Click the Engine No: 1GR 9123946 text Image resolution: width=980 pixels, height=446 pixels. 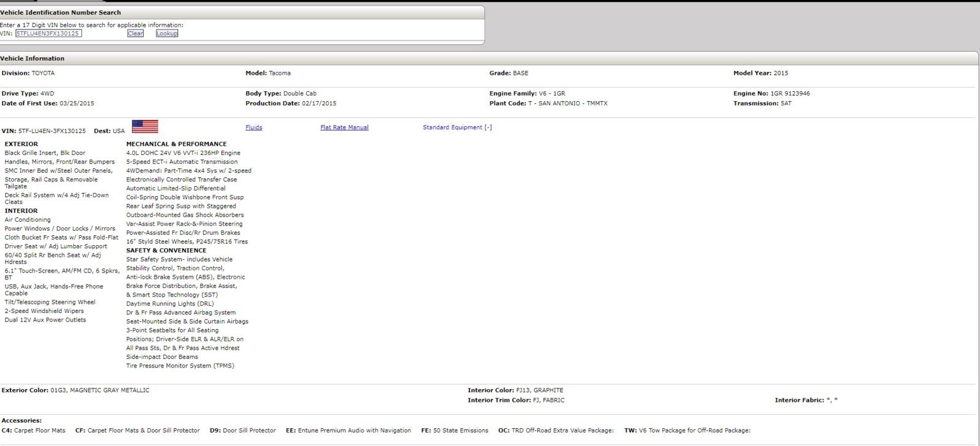(771, 94)
